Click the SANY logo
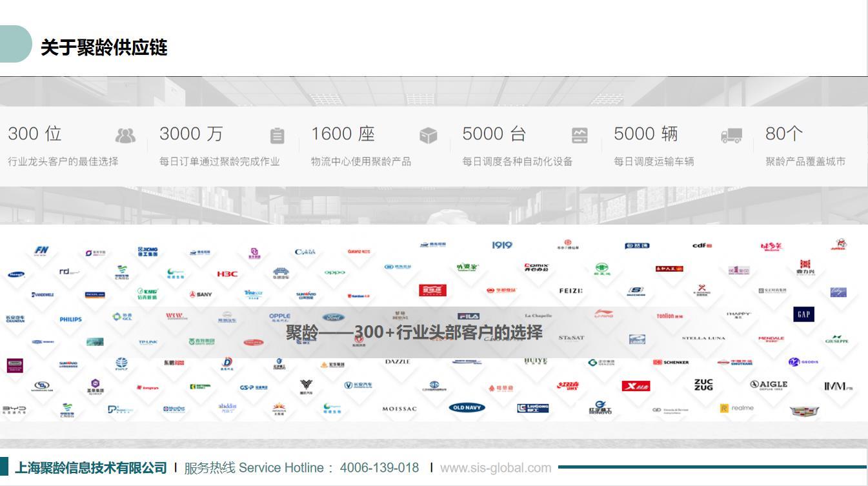 (x=201, y=294)
